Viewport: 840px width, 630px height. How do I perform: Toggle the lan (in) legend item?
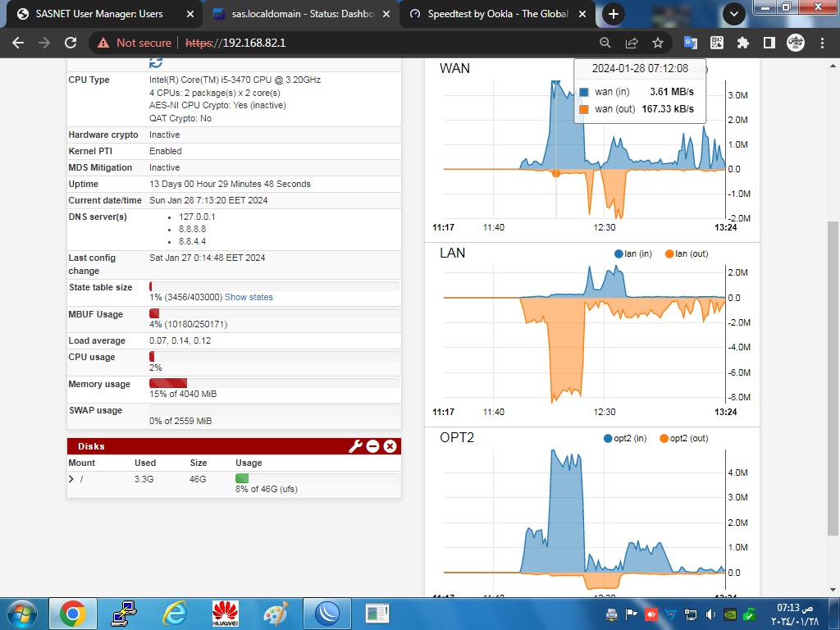[633, 254]
